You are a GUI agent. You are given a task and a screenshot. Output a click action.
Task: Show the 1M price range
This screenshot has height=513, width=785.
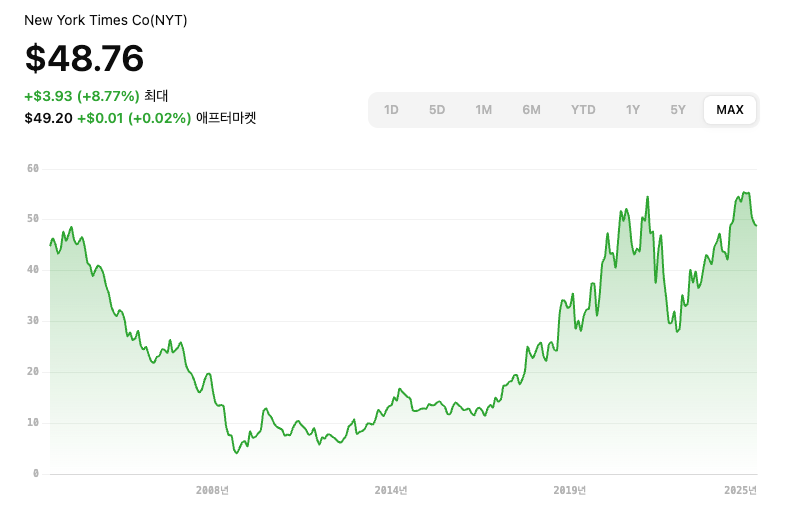click(x=483, y=110)
